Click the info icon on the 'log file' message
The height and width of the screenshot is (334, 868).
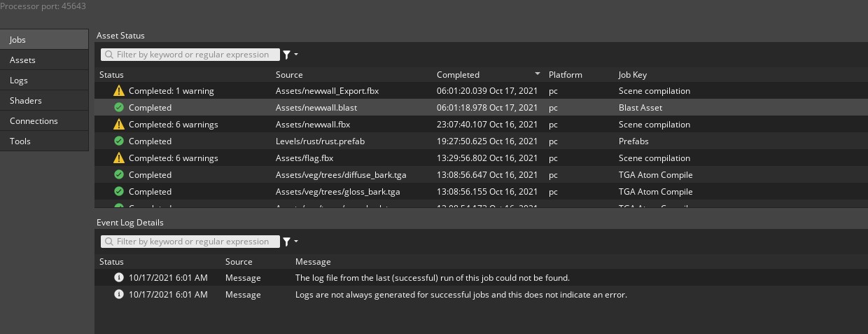[x=119, y=278]
